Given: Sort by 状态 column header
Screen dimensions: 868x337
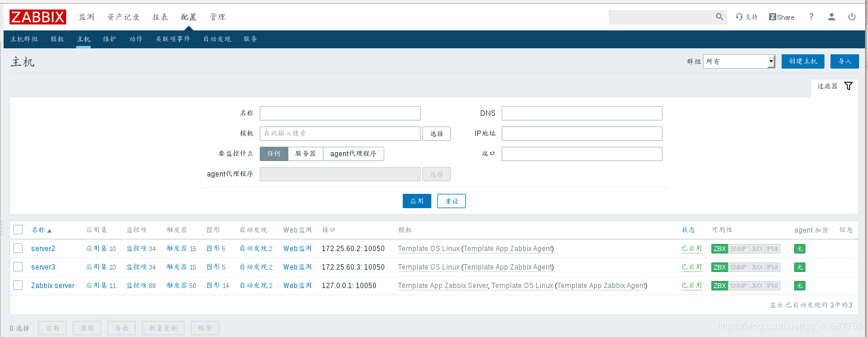Looking at the screenshot, I should (688, 230).
